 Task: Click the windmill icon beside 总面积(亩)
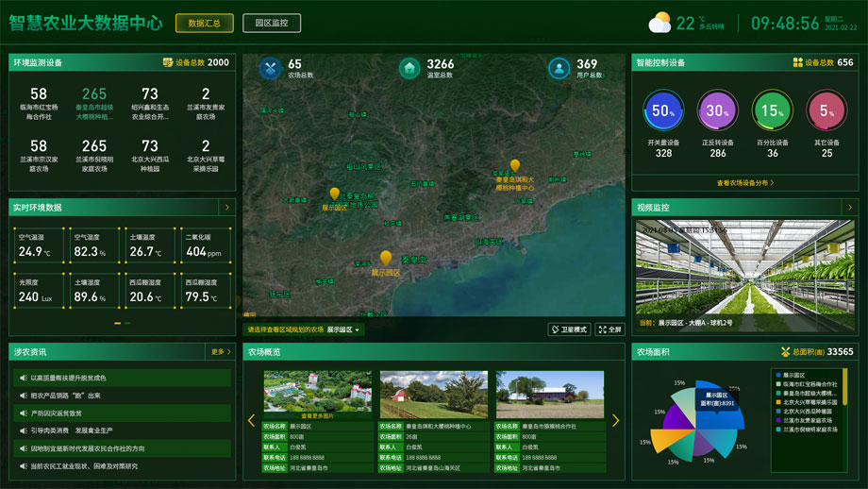tap(785, 352)
